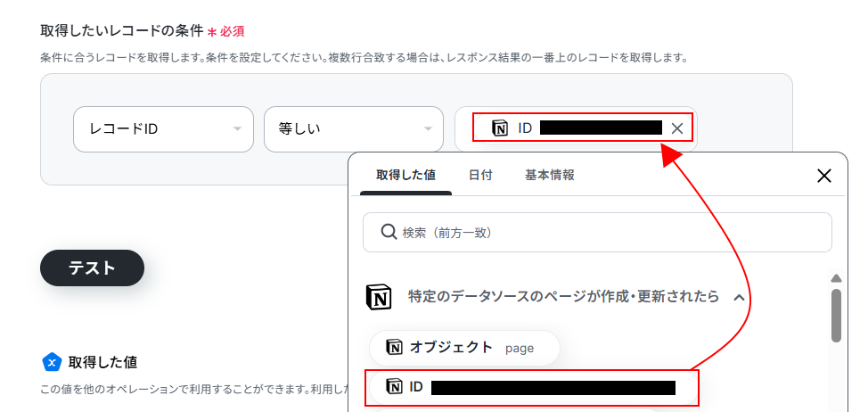
Task: Open the 等しい operator dropdown
Action: tap(354, 129)
